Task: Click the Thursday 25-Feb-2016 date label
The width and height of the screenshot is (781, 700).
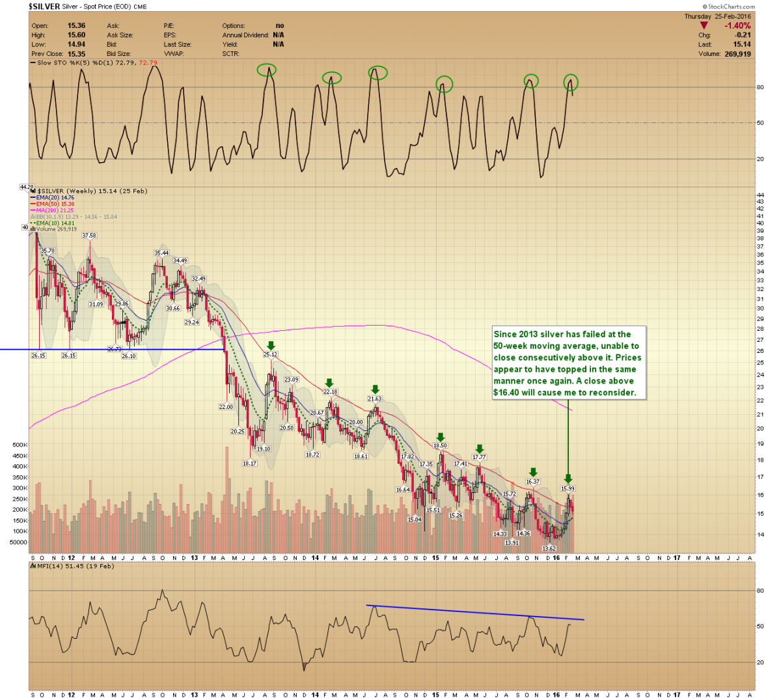Action: point(717,16)
